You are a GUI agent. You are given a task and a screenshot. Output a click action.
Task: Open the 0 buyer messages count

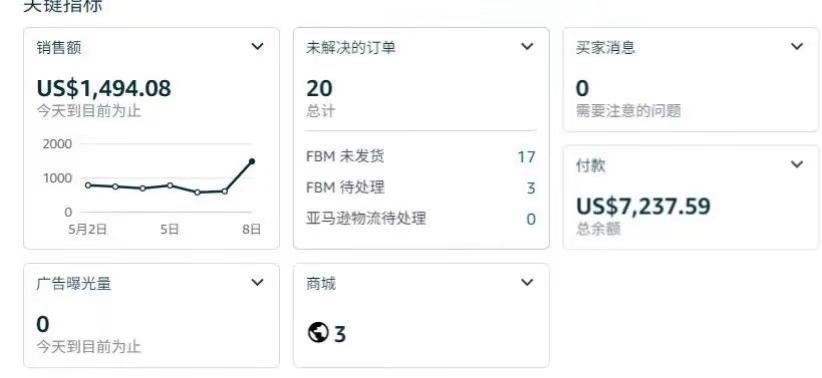(x=582, y=88)
